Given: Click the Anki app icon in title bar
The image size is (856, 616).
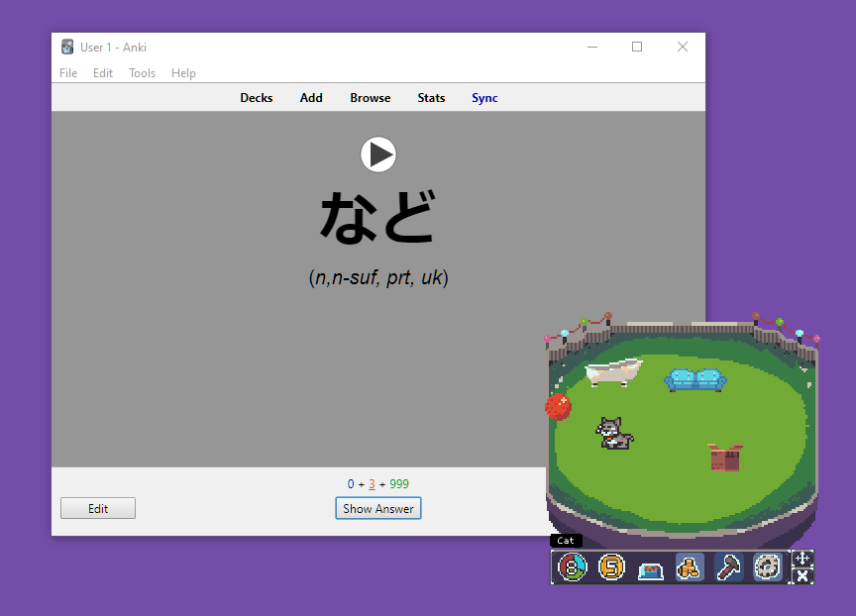Looking at the screenshot, I should click(67, 47).
